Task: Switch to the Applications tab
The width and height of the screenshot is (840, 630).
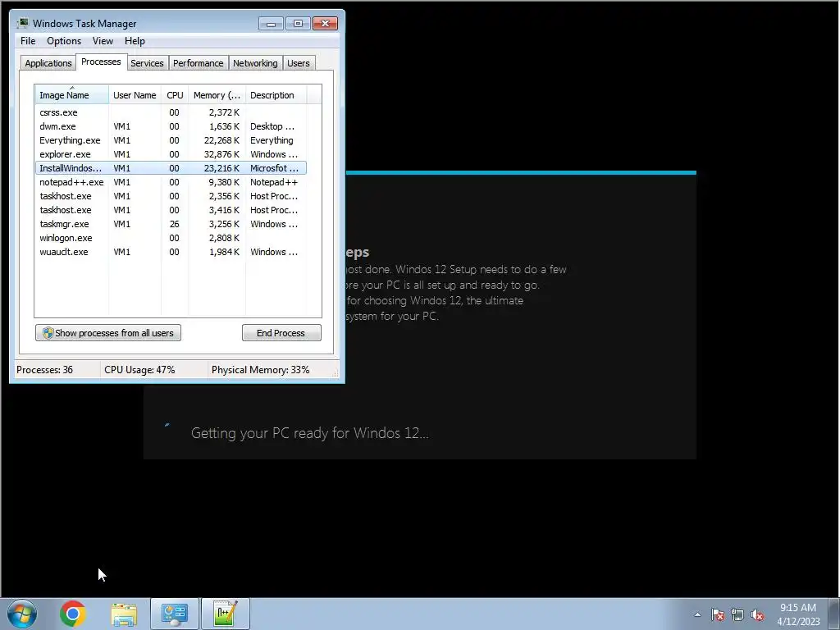Action: pyautogui.click(x=48, y=63)
